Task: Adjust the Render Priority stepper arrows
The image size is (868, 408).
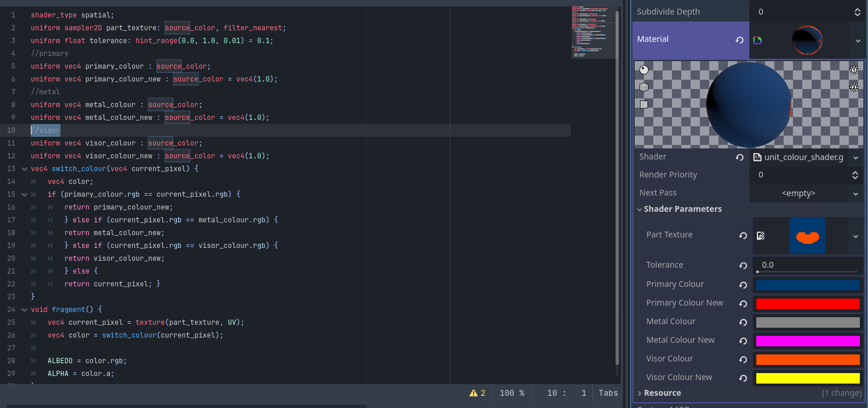Action: [x=855, y=175]
